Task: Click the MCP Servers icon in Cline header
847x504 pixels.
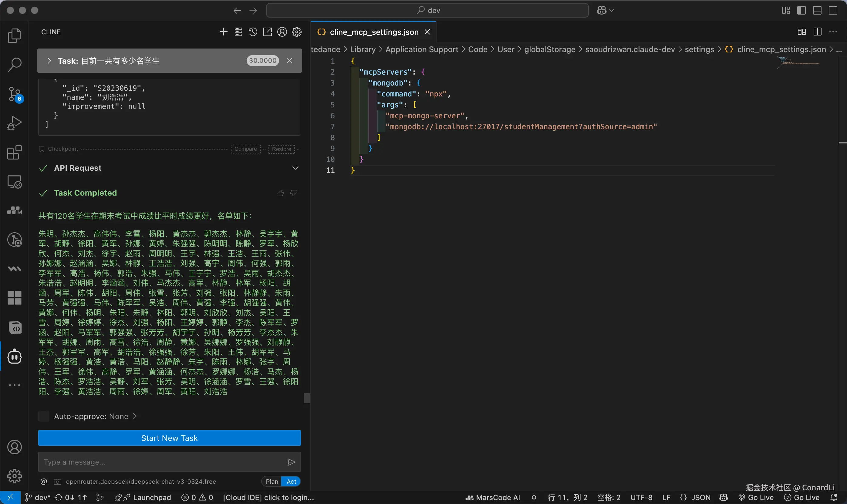Action: point(238,32)
